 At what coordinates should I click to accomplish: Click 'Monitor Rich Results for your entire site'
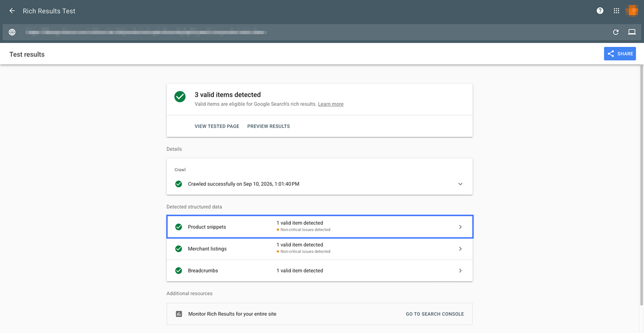[x=232, y=314]
